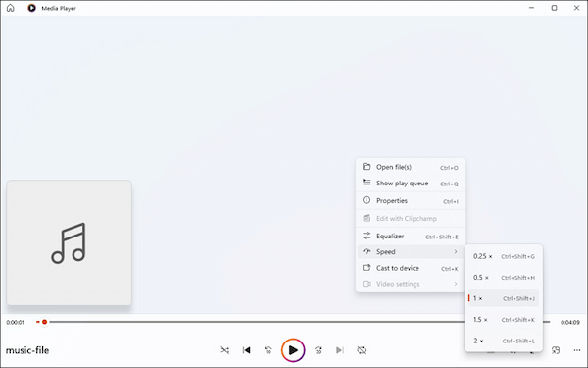The height and width of the screenshot is (368, 588).
Task: Click the middle of the seek bar track
Action: point(293,322)
